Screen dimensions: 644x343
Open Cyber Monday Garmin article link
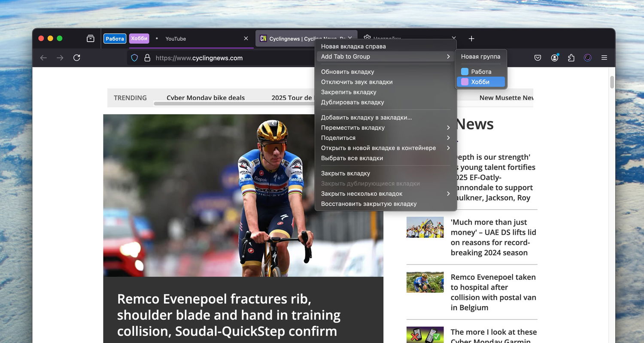493,336
